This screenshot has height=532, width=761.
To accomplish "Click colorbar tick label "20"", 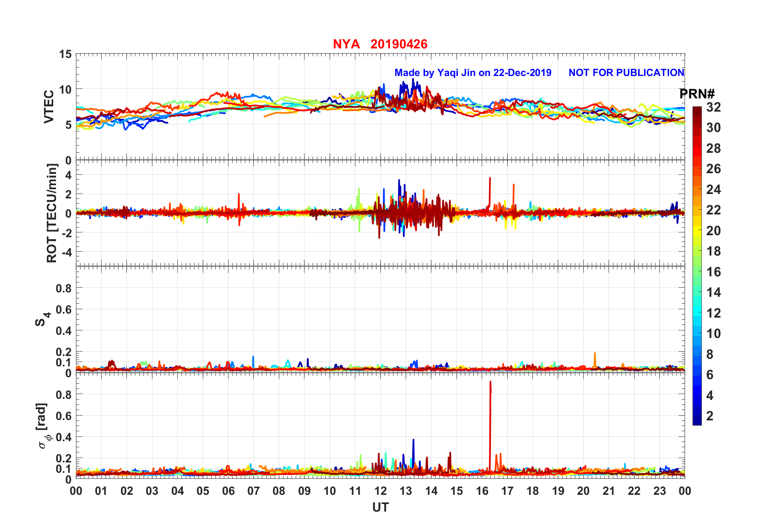I will (713, 231).
